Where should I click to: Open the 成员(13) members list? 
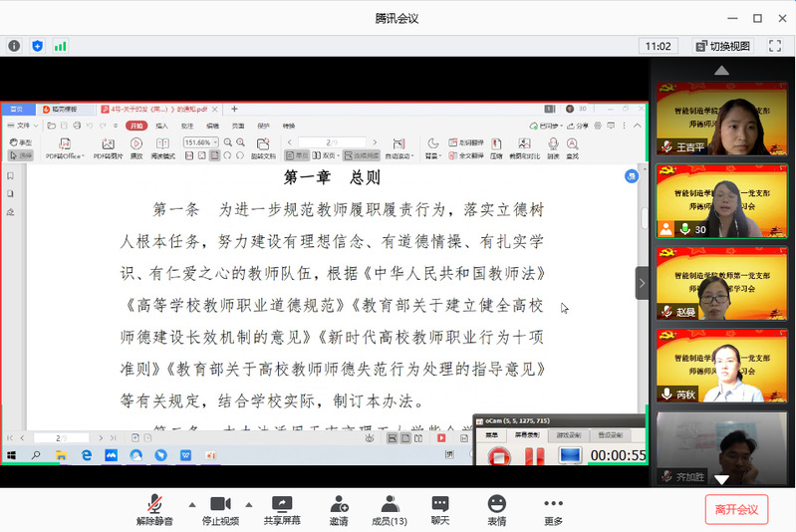pyautogui.click(x=389, y=510)
